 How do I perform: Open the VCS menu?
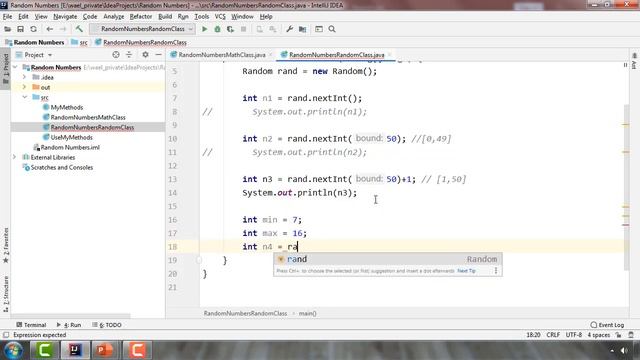pyautogui.click(x=220, y=17)
